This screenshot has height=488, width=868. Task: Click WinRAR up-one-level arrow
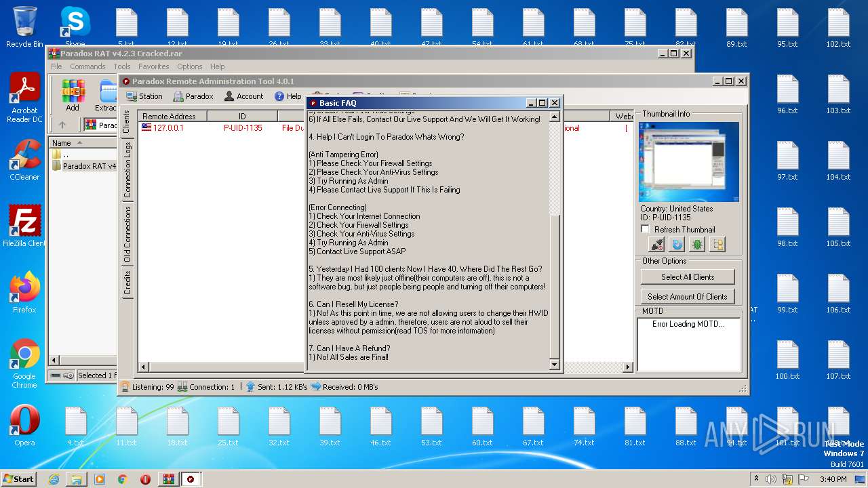(x=62, y=125)
